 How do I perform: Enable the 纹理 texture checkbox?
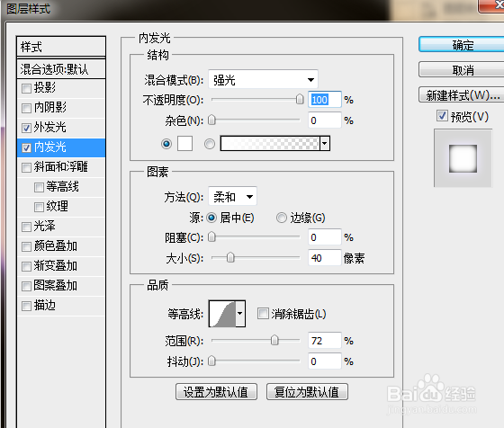click(39, 207)
